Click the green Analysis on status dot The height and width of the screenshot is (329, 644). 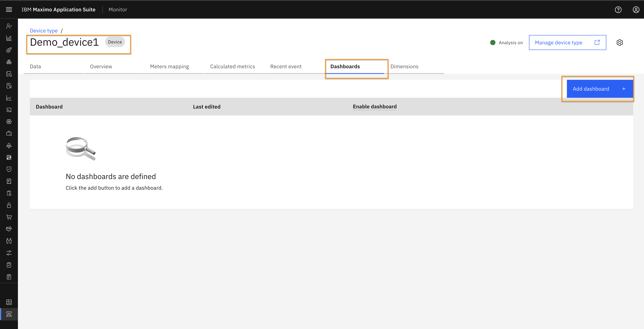(493, 43)
